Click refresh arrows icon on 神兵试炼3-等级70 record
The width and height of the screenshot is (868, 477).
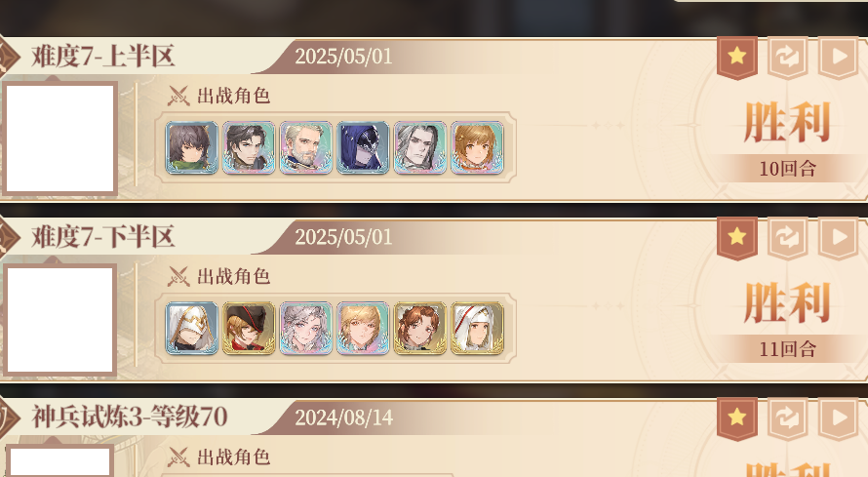pyautogui.click(x=787, y=418)
